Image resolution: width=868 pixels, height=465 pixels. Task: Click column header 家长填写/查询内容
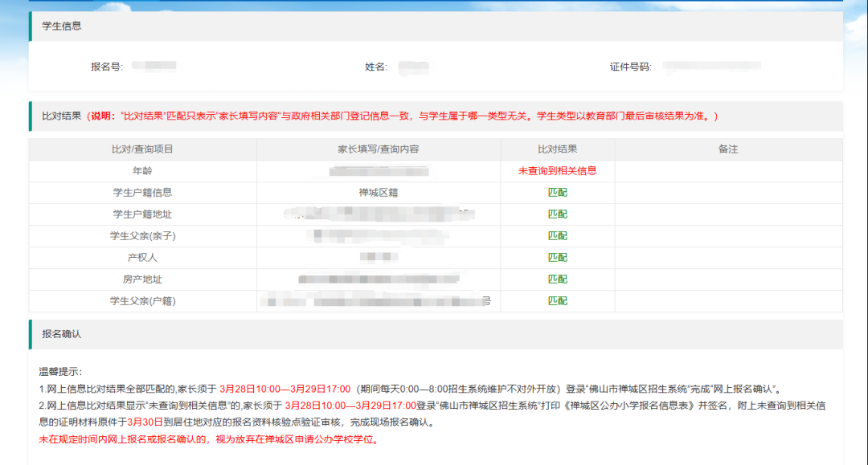[x=378, y=149]
